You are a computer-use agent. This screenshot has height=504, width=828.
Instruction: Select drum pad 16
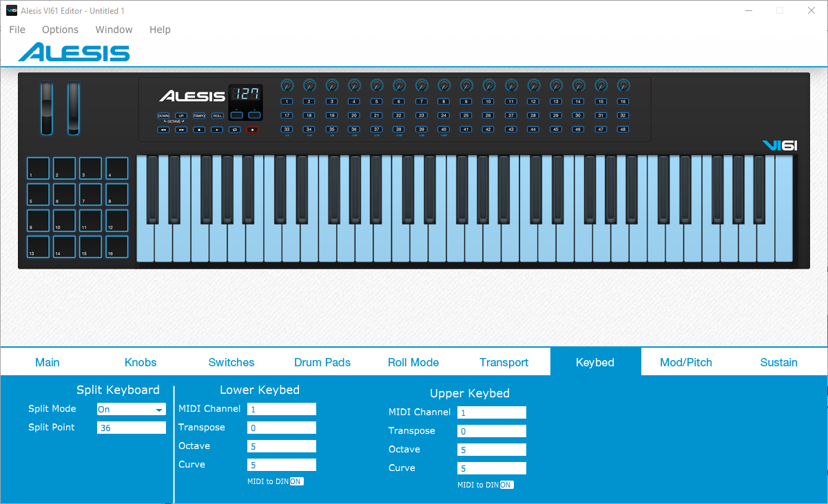click(117, 246)
